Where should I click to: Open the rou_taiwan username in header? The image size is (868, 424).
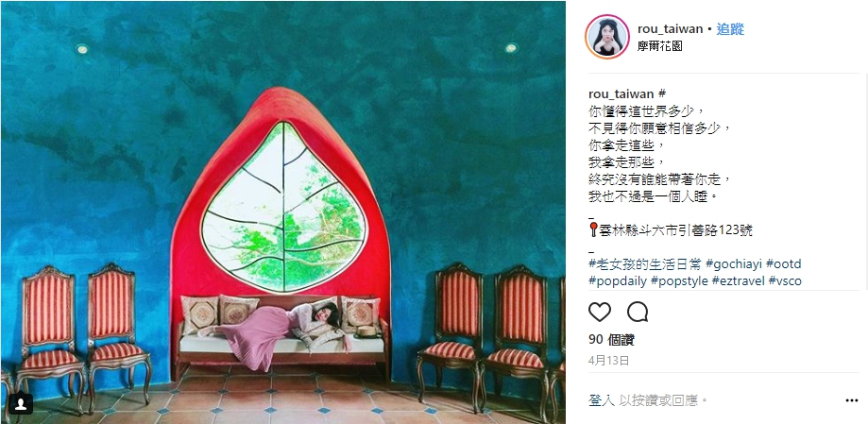(x=670, y=29)
